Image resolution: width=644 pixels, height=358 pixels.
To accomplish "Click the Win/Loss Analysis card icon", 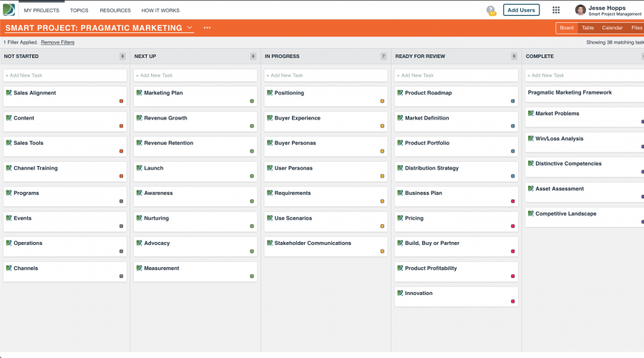I will pos(531,138).
